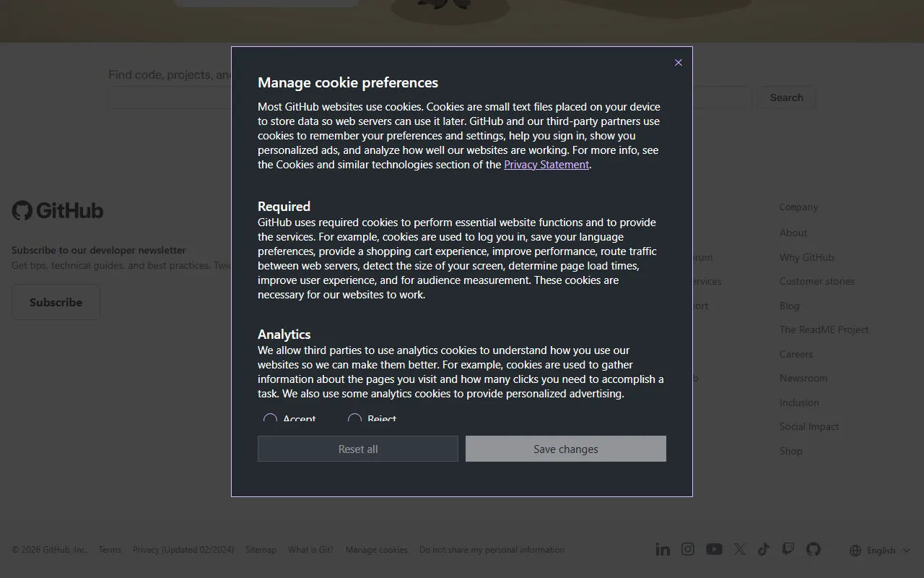Close the cookie preferences dialog
924x578 pixels.
click(x=678, y=63)
